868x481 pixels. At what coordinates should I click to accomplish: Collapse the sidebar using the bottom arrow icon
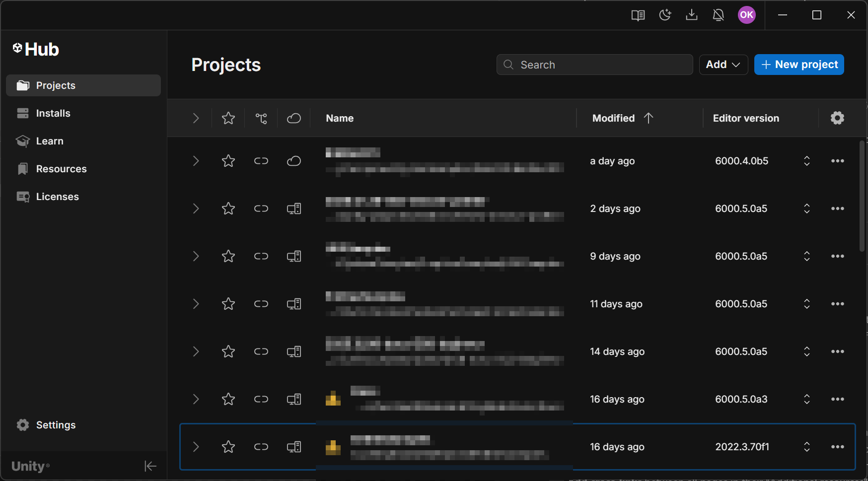[x=150, y=466]
